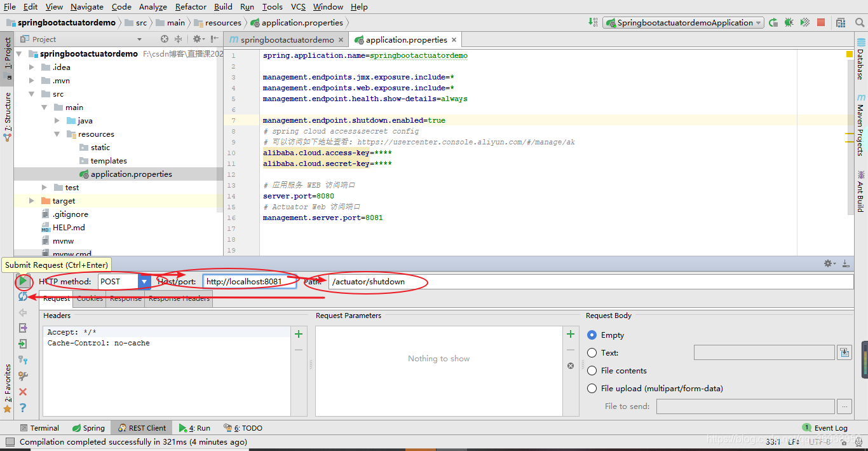868x451 pixels.
Task: Select HELP.md in the project tree
Action: [x=69, y=228]
